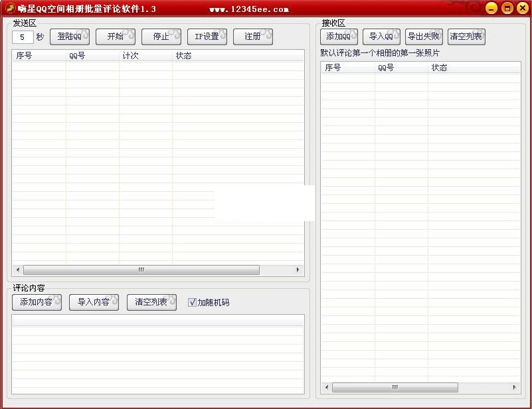Image resolution: width=532 pixels, height=409 pixels.
Task: Click receiving list horizontal scrollbar left arrow
Action: click(326, 387)
